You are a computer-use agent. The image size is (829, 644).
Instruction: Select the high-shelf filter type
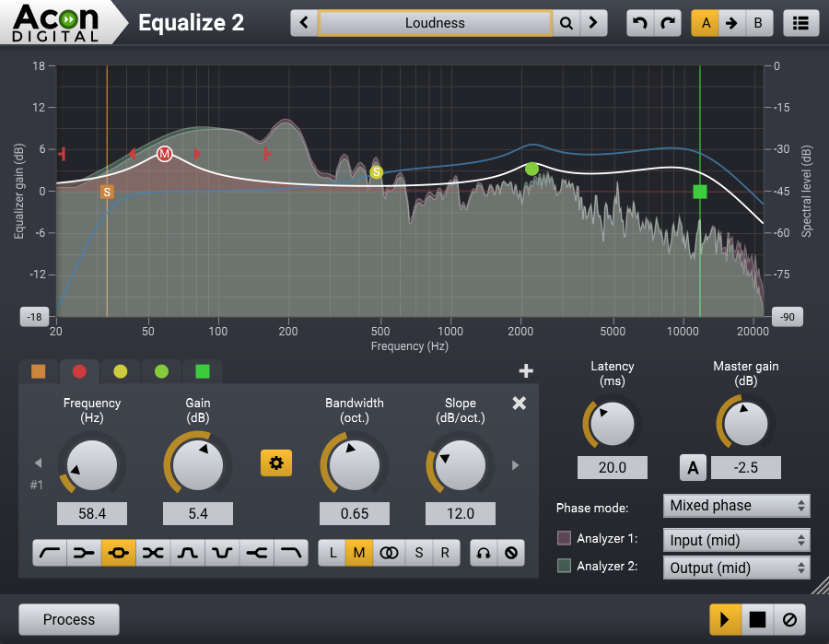click(x=256, y=553)
